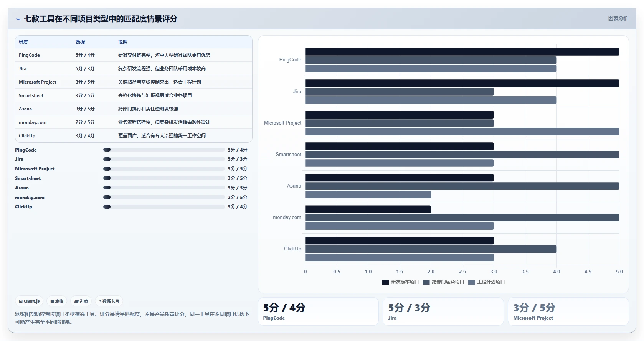Click the Jira table row's 5分 / 3分 cell
Viewport: 644px width, 341px height.
coord(85,69)
